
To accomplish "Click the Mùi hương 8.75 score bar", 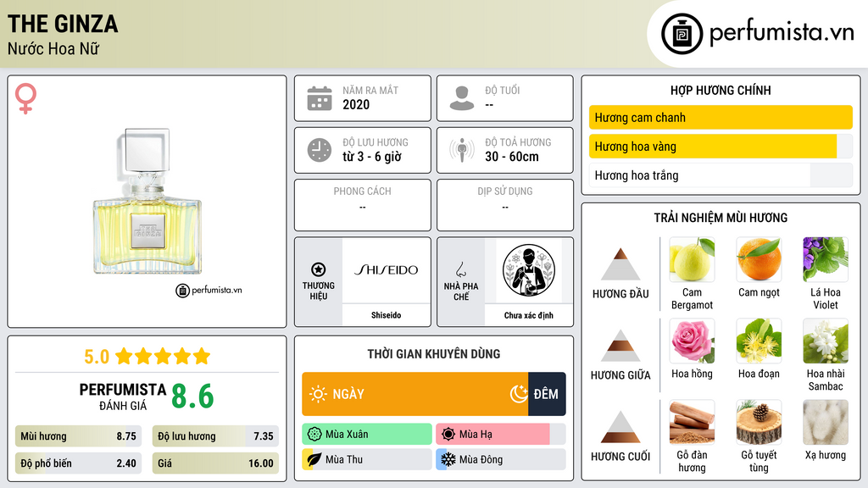I will [78, 436].
